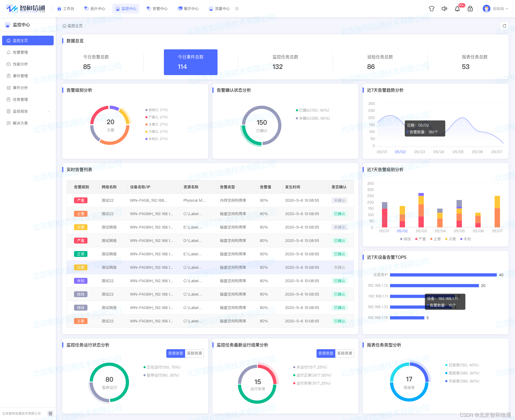
Task: Toggle 已确认 legend in confirmation chart
Action: tap(312, 110)
